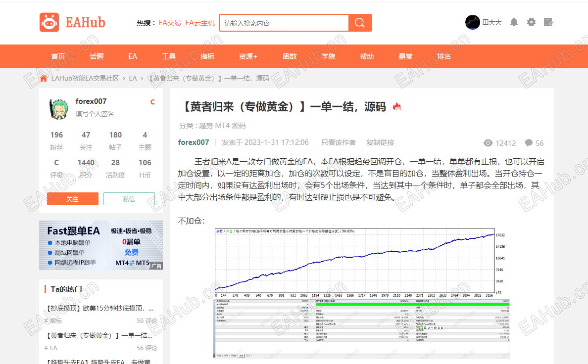Click the 196 粉丝 count
The height and width of the screenshot is (364, 588).
pyautogui.click(x=56, y=140)
